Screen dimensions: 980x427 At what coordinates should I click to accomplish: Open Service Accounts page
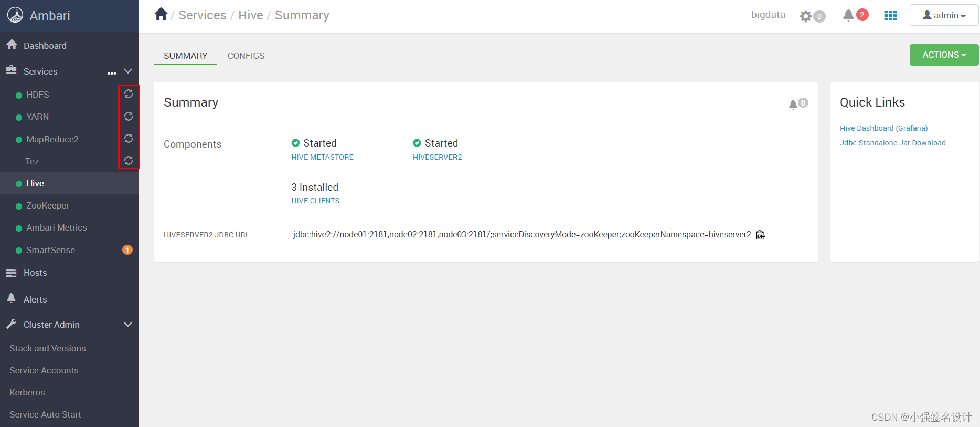[44, 370]
